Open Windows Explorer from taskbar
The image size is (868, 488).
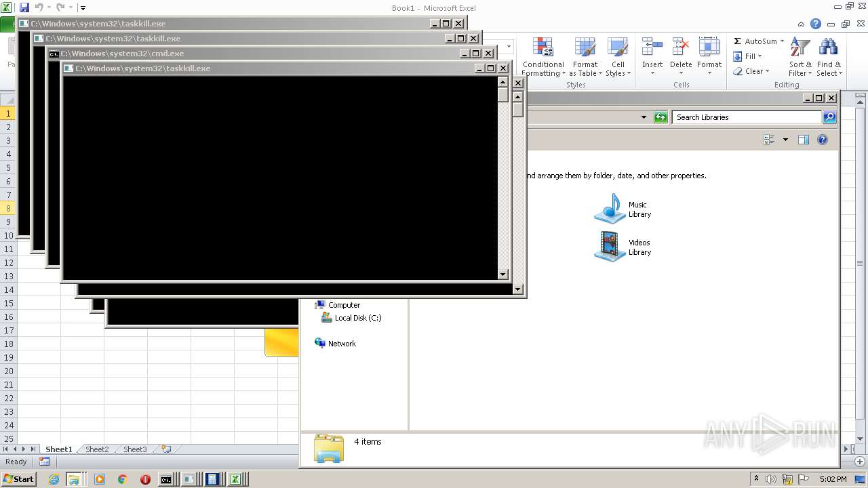click(73, 479)
